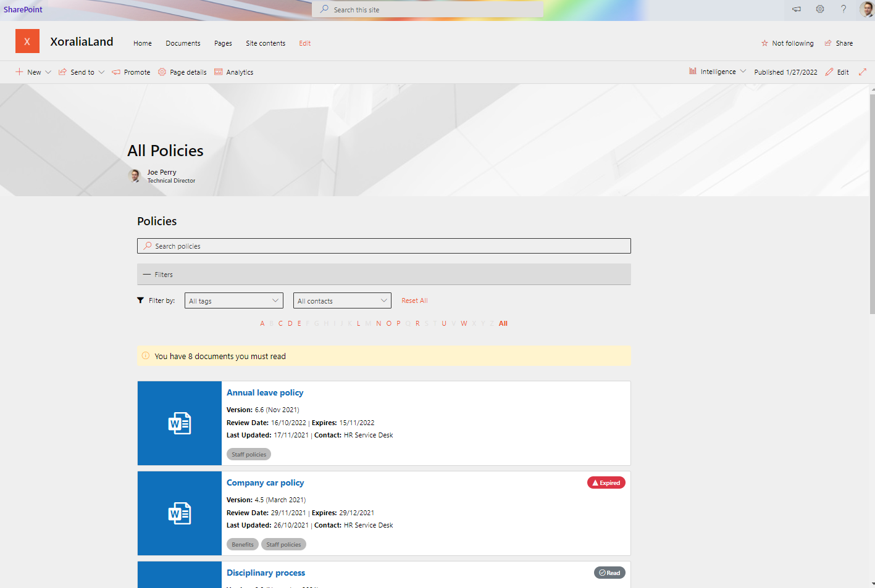Click the XoraliaLand site title
The height and width of the screenshot is (588, 875).
82,41
